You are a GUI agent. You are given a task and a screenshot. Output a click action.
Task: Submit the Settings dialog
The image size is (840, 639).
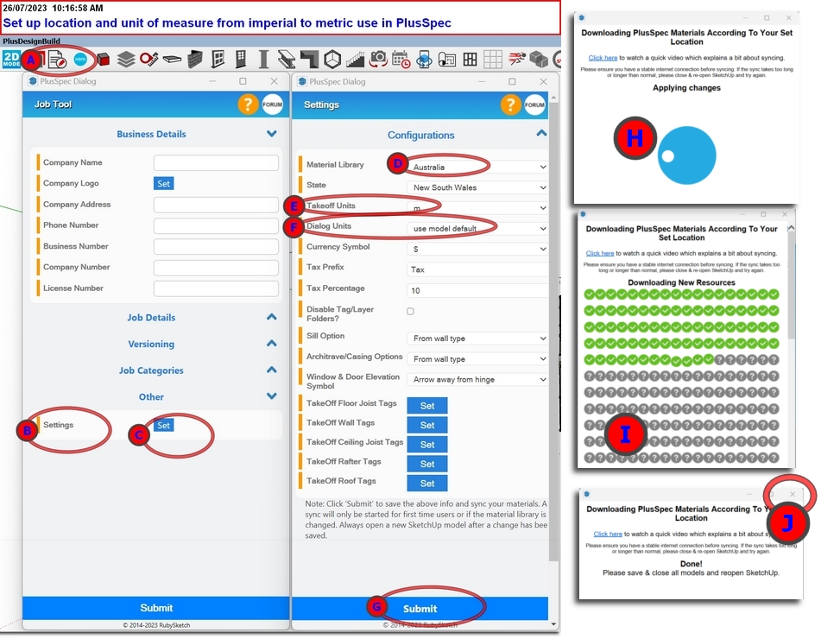coord(420,609)
